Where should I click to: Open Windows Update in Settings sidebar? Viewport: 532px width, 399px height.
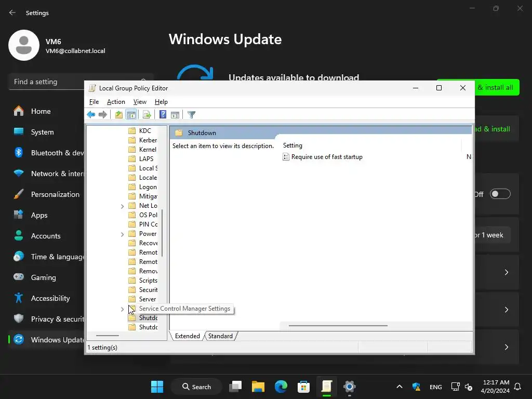tap(46, 340)
